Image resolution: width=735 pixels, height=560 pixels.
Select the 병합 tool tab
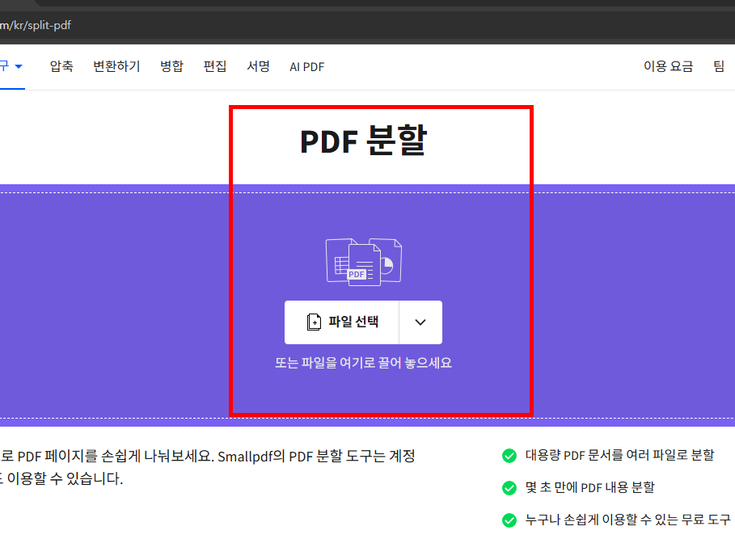(x=171, y=66)
